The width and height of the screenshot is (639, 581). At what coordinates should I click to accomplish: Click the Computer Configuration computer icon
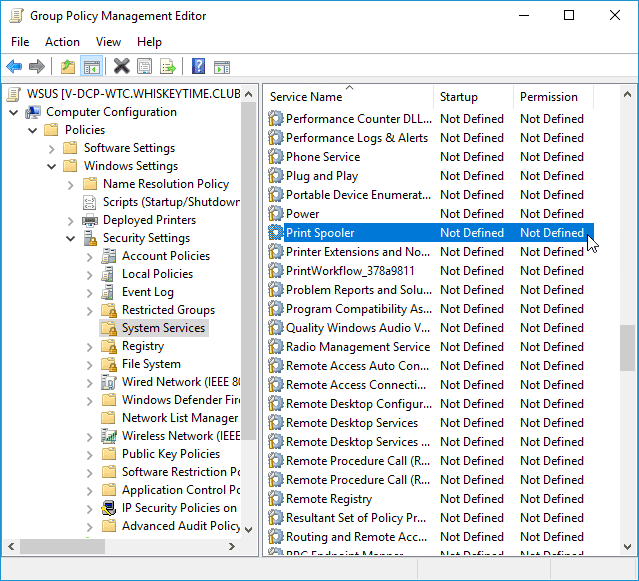[x=33, y=112]
